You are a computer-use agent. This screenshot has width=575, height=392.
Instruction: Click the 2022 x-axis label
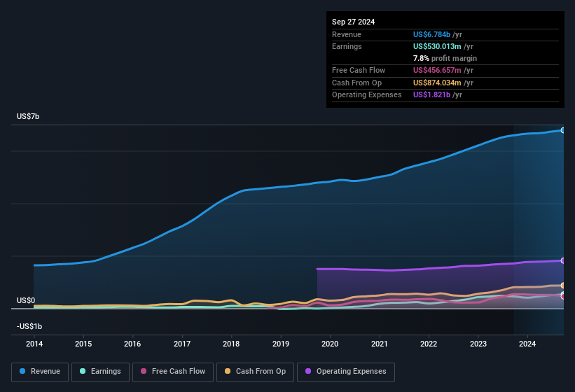coord(429,344)
